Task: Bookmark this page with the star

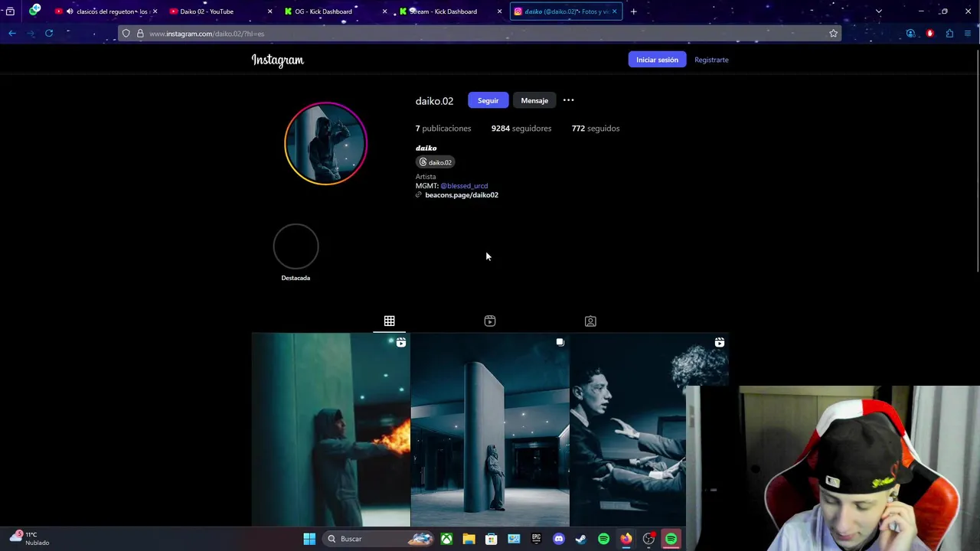Action: pyautogui.click(x=833, y=34)
